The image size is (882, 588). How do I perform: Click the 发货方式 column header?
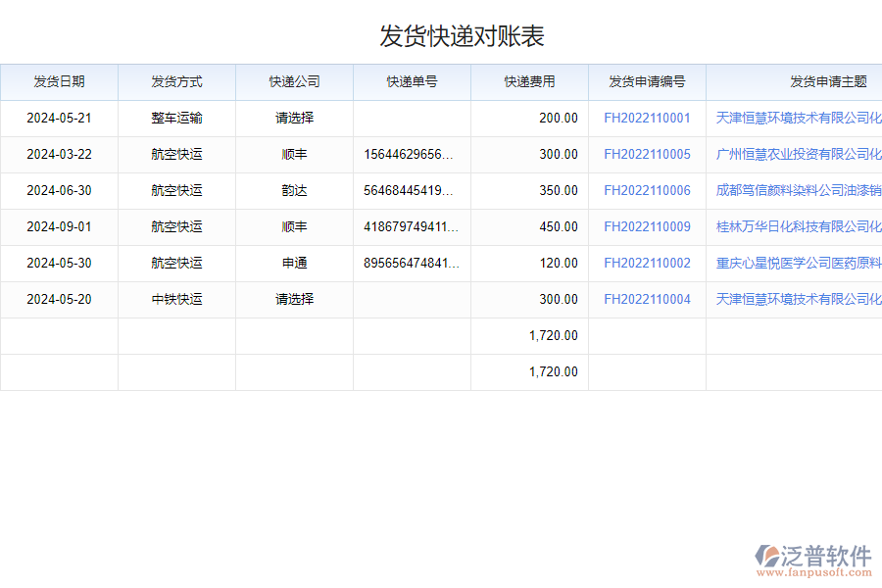tap(176, 82)
